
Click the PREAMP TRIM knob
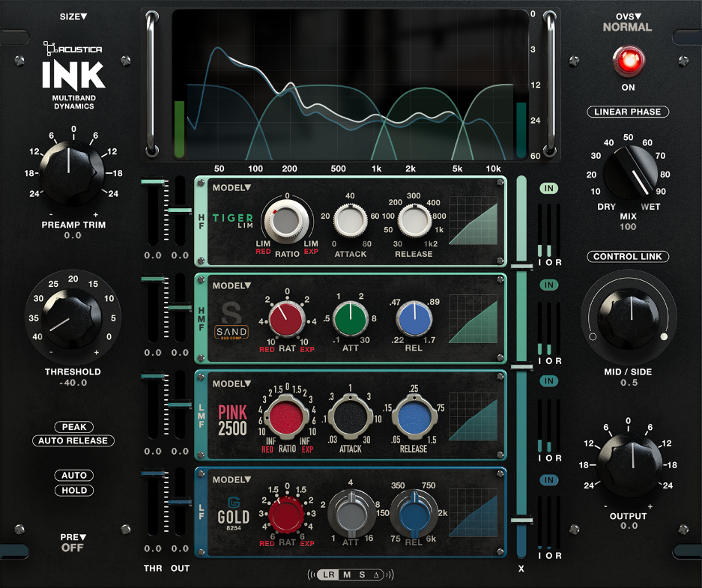click(71, 173)
